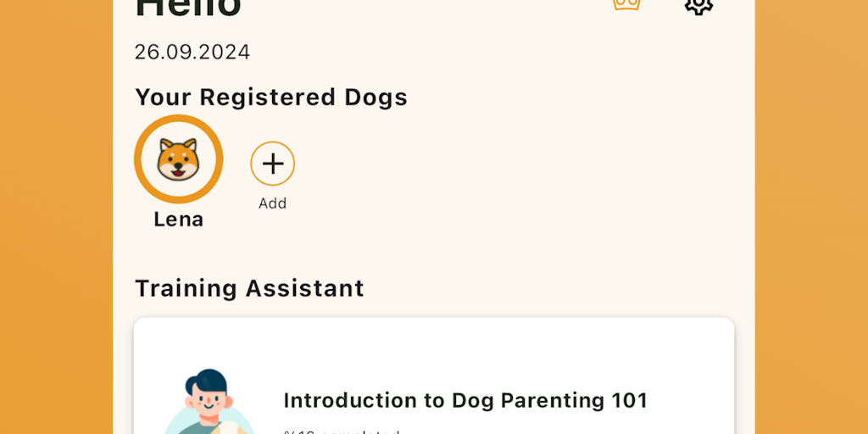Screen dimensions: 868x434
Task: Click the "Add" label under plus
Action: 272,203
